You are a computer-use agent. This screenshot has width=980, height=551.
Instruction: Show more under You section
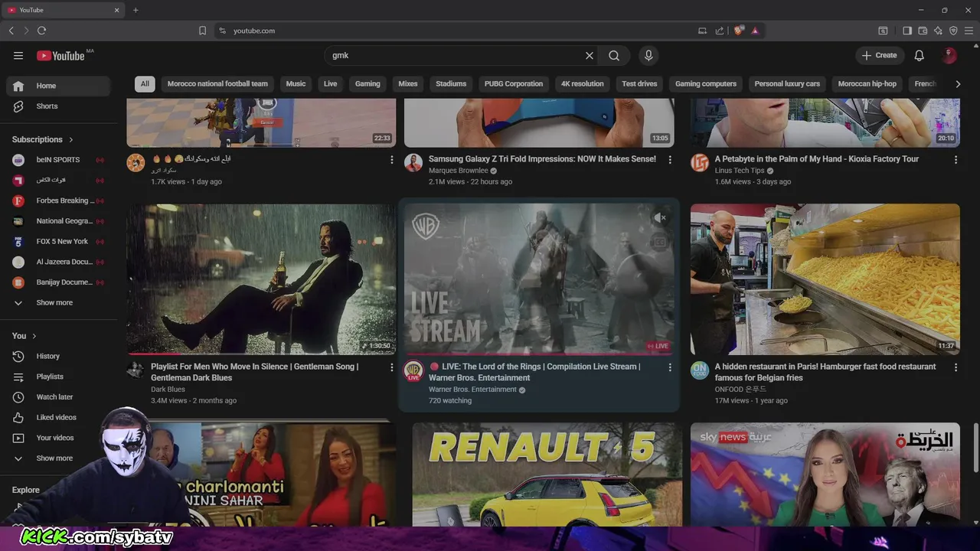pyautogui.click(x=58, y=458)
